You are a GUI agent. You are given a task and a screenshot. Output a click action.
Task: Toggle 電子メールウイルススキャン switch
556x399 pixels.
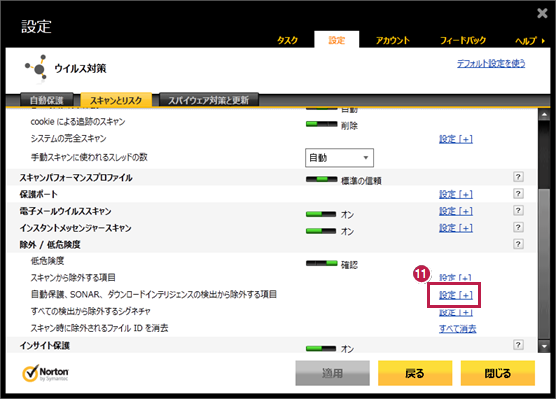tap(321, 214)
